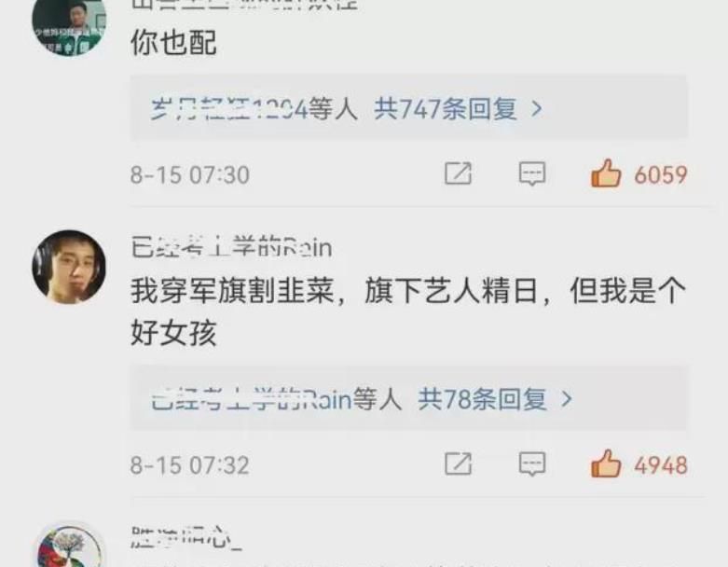This screenshot has height=567, width=728.
Task: Tap the like count 6059
Action: (660, 175)
